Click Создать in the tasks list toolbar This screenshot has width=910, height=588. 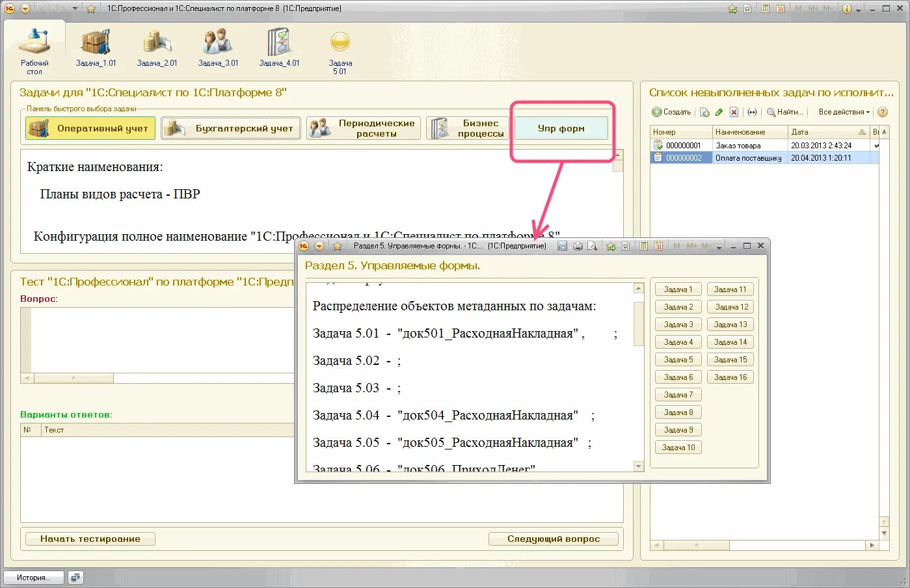[x=671, y=112]
